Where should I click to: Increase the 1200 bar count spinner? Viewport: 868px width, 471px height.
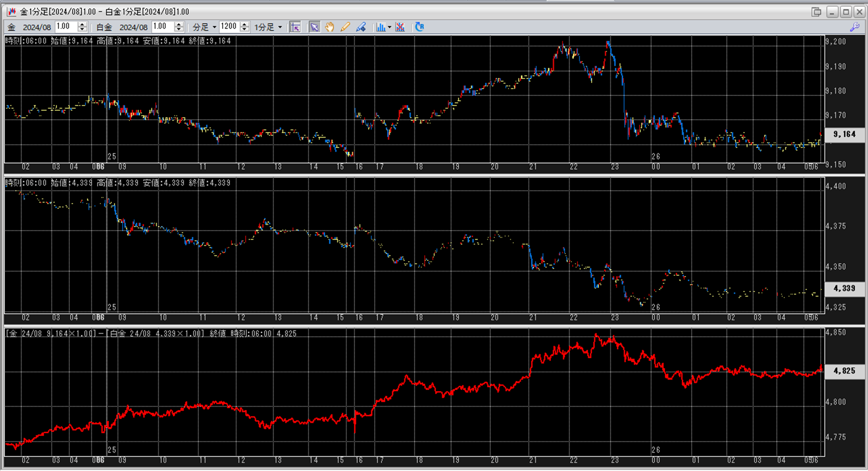click(245, 24)
